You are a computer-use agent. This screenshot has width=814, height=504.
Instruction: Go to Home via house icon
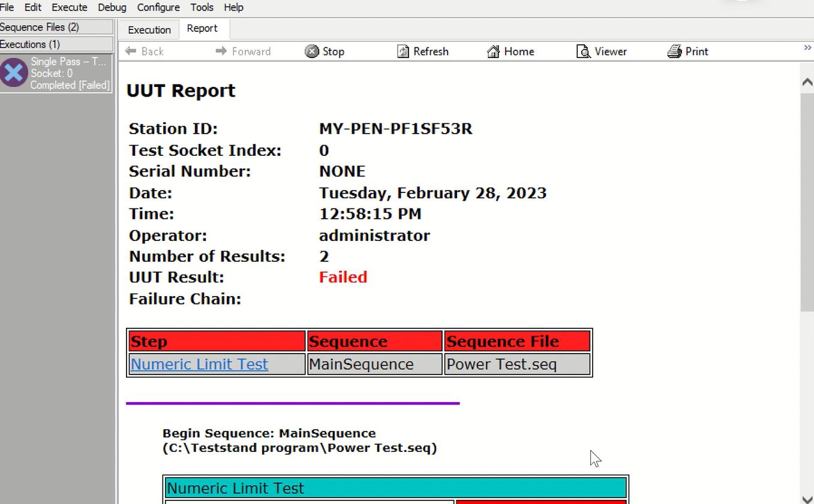(x=493, y=52)
